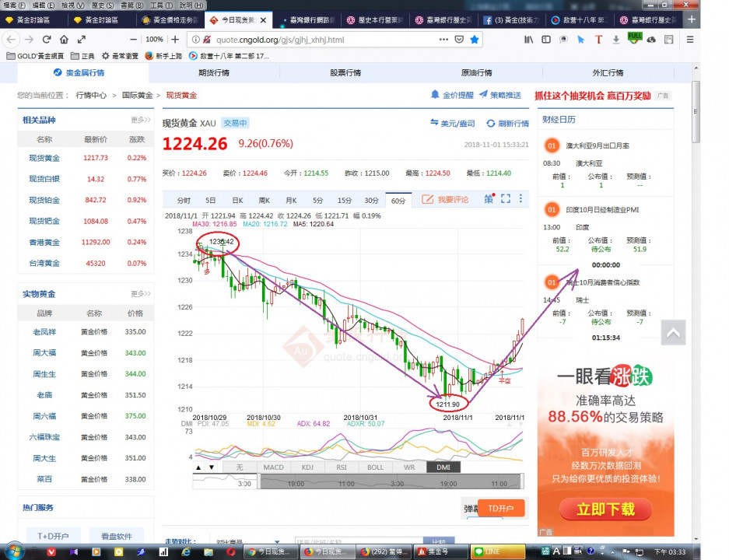Image resolution: width=729 pixels, height=560 pixels.
Task: Open Internet Explorer taskbar icon
Action: pos(186,551)
